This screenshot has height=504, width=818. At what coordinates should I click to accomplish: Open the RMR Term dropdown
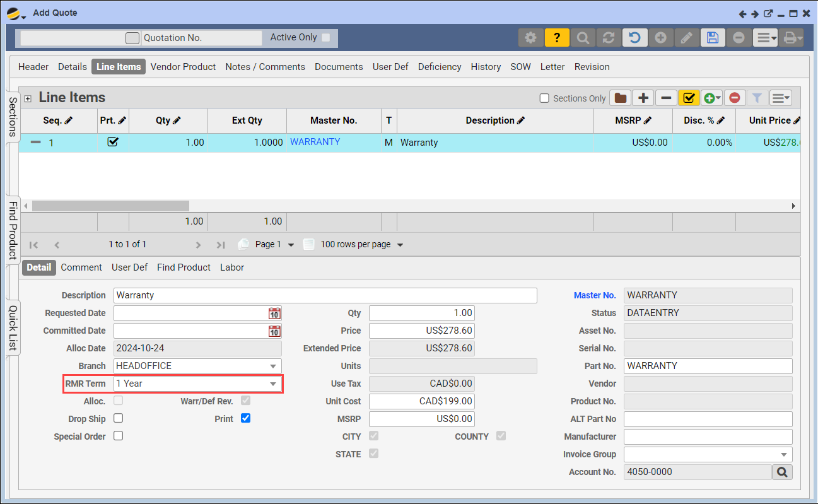coord(273,384)
